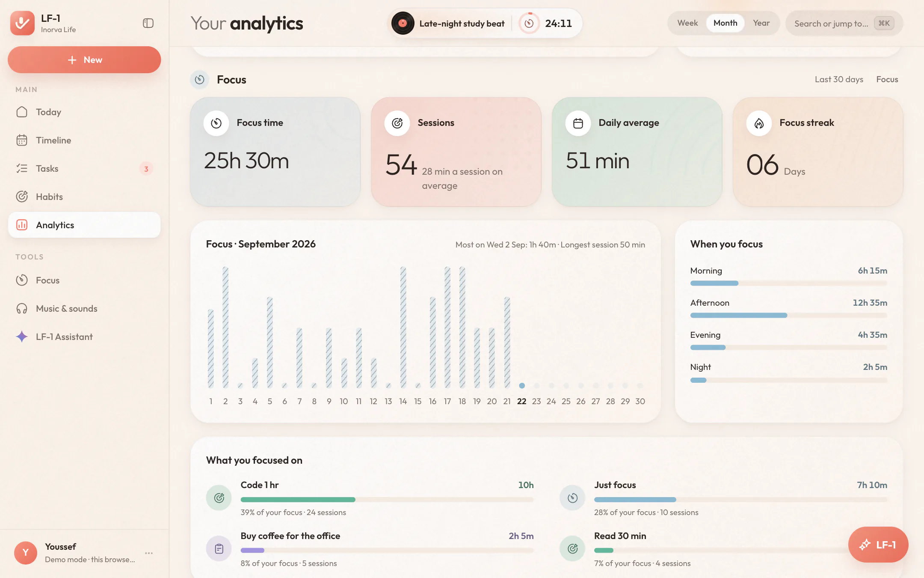
Task: Open Timeline in the sidebar
Action: [84, 140]
